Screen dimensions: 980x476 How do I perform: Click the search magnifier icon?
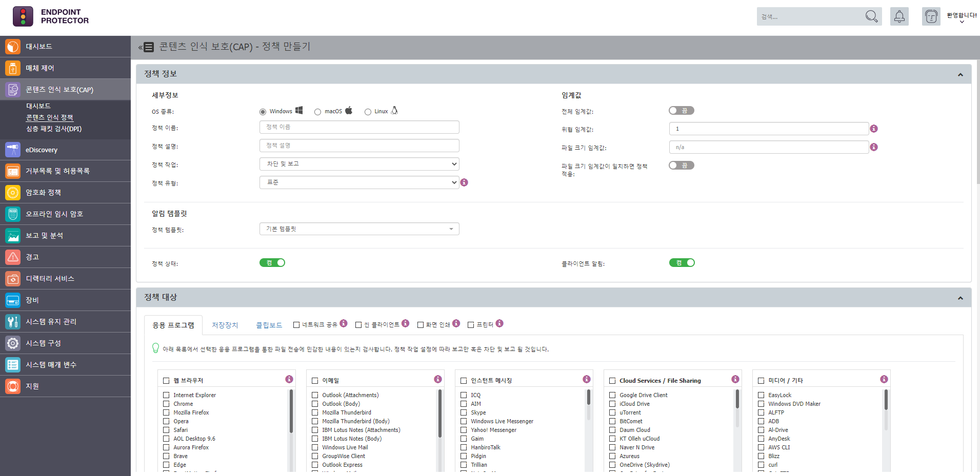[x=871, y=16]
